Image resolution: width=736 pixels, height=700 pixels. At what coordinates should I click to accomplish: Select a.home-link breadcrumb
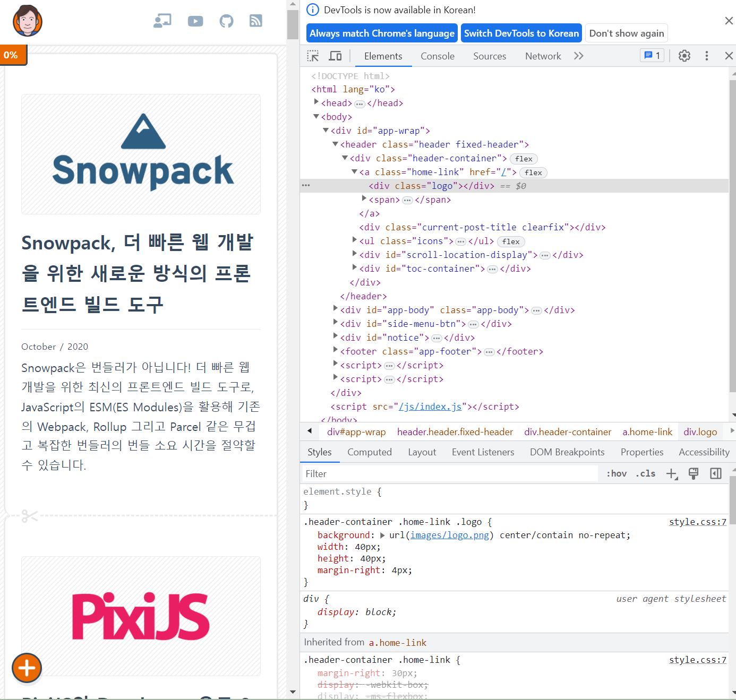tap(647, 432)
